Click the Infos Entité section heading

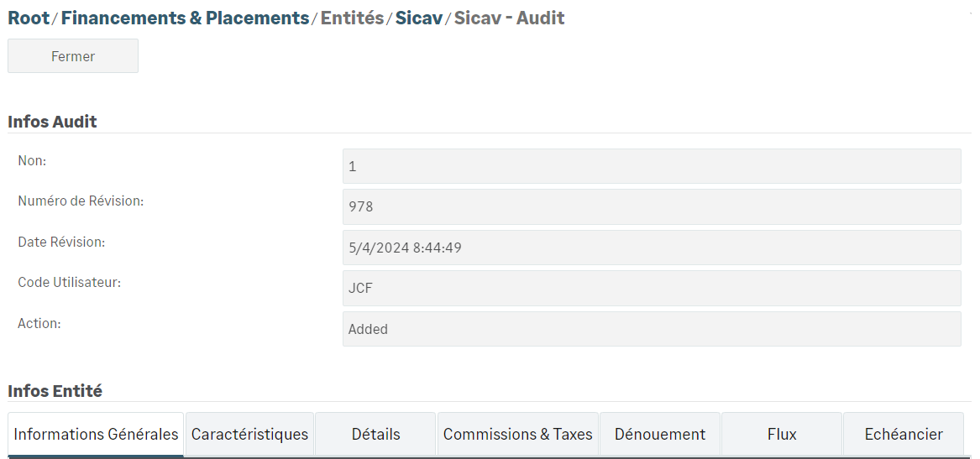pyautogui.click(x=55, y=390)
